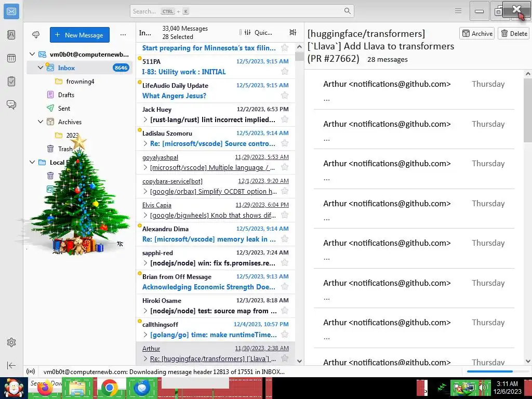The height and width of the screenshot is (399, 532).
Task: Star the google/orbax Simplify OCDBT message
Action: click(285, 191)
